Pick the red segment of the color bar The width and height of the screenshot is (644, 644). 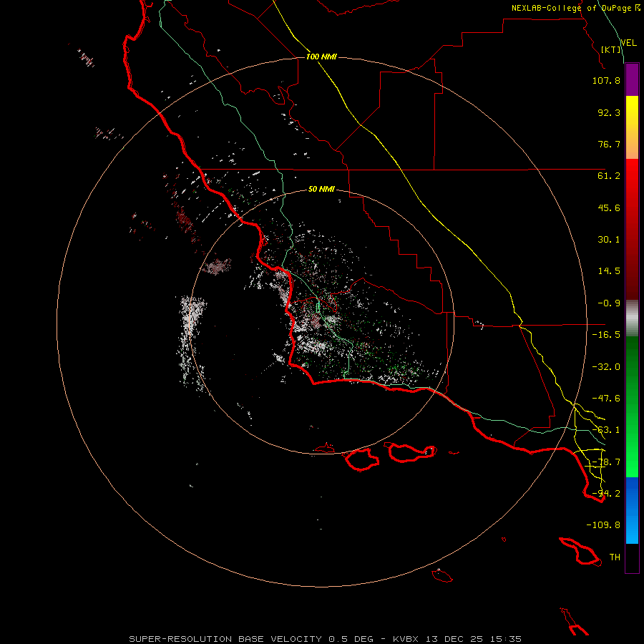632,229
